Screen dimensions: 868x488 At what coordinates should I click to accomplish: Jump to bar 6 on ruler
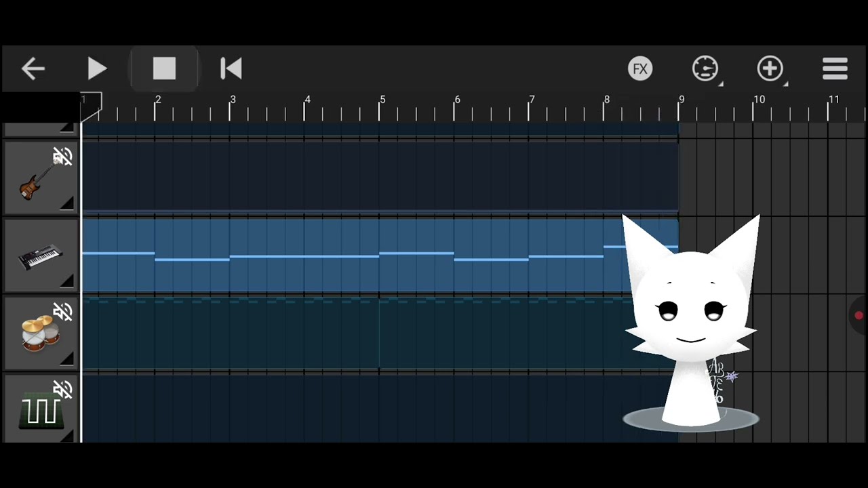click(457, 100)
